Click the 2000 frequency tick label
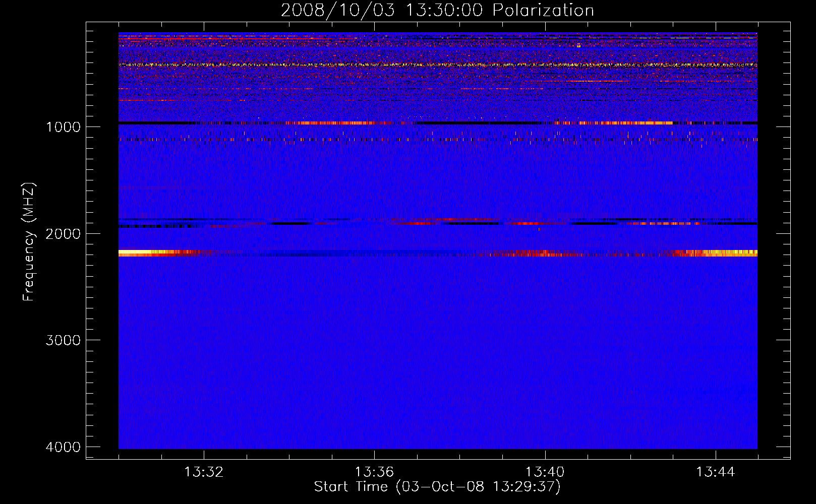Image resolution: width=816 pixels, height=504 pixels. [x=63, y=234]
